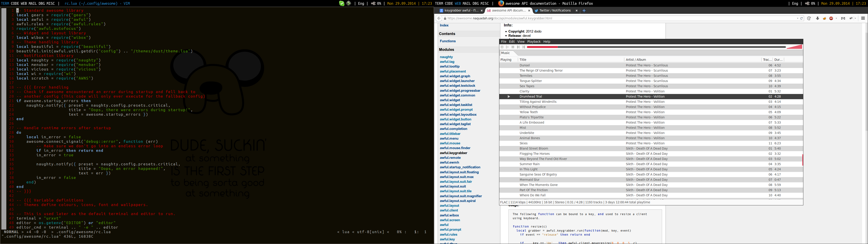Screen dimensions: 868x244
Task: Click the power plug icon above Firefox toolbar
Action: (807, 3)
